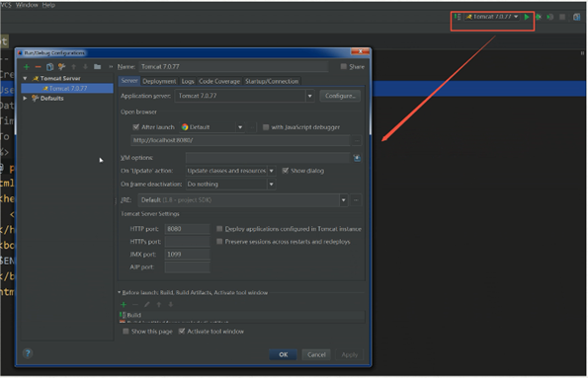
Task: Click the AJP port field
Action: pos(187,267)
